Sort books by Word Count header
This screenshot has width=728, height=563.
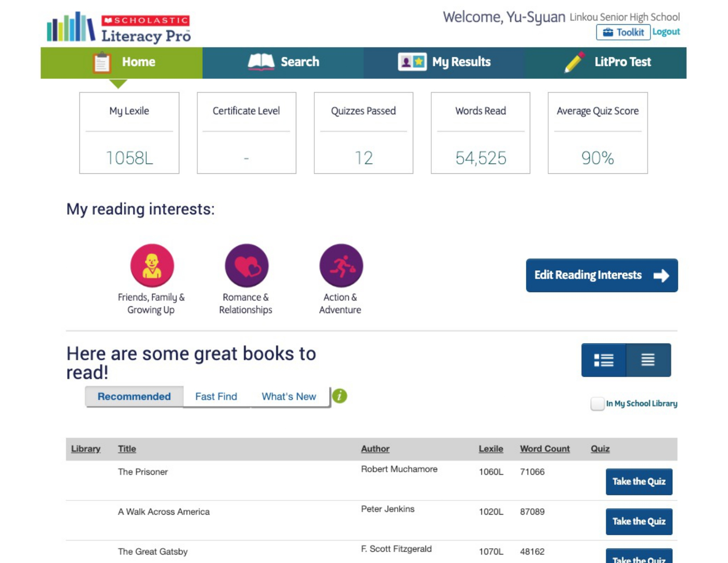[545, 449]
